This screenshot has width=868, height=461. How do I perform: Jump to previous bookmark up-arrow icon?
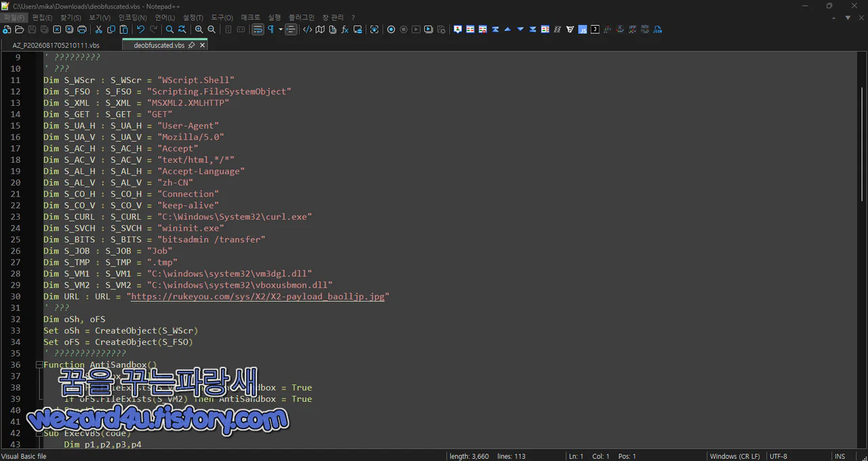click(x=508, y=29)
